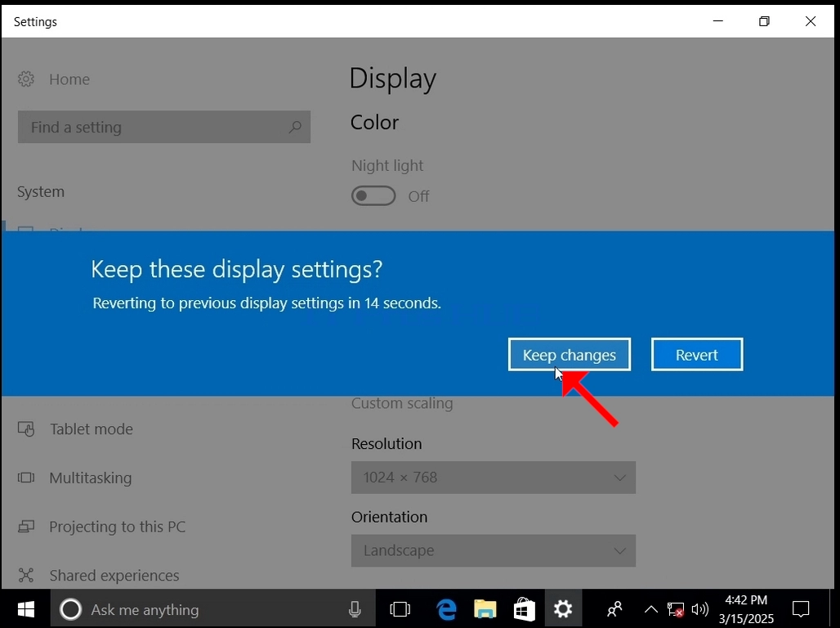Open the Orientation dropdown showing Landscape
The height and width of the screenshot is (628, 840).
pos(494,550)
